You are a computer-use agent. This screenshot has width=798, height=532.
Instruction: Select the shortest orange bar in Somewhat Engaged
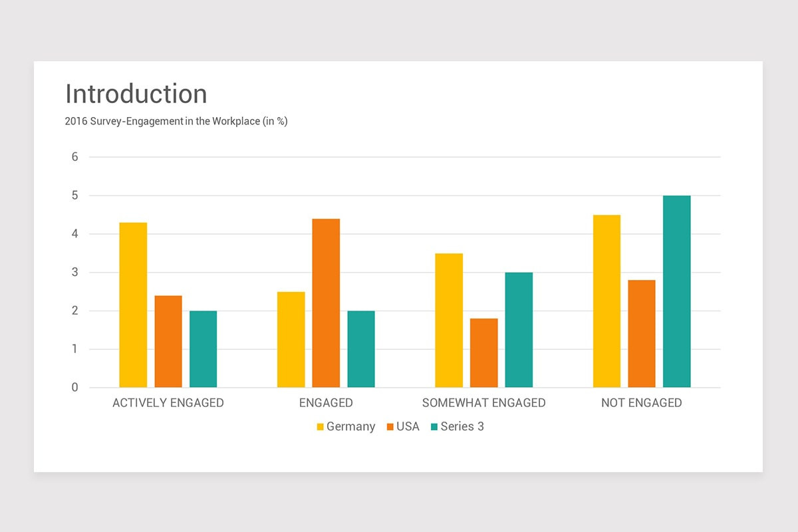click(x=483, y=352)
